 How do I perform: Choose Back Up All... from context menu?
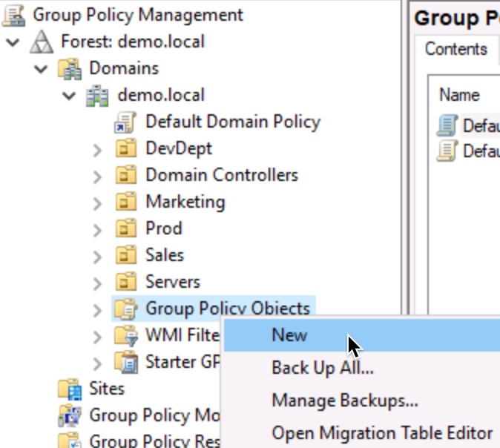coord(362,368)
